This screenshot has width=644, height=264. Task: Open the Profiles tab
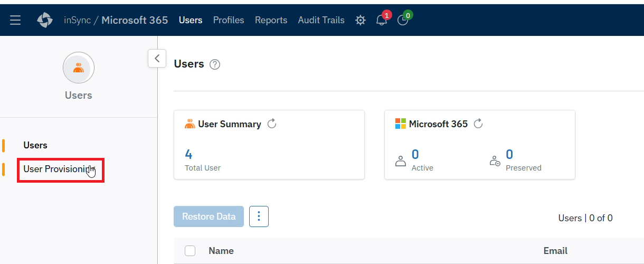pyautogui.click(x=229, y=20)
